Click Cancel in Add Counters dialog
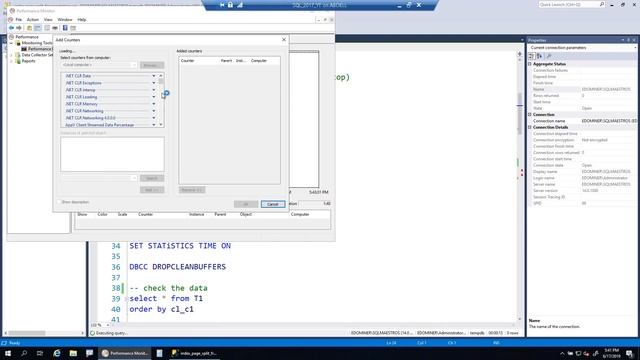This screenshot has height=360, width=640. click(x=273, y=204)
